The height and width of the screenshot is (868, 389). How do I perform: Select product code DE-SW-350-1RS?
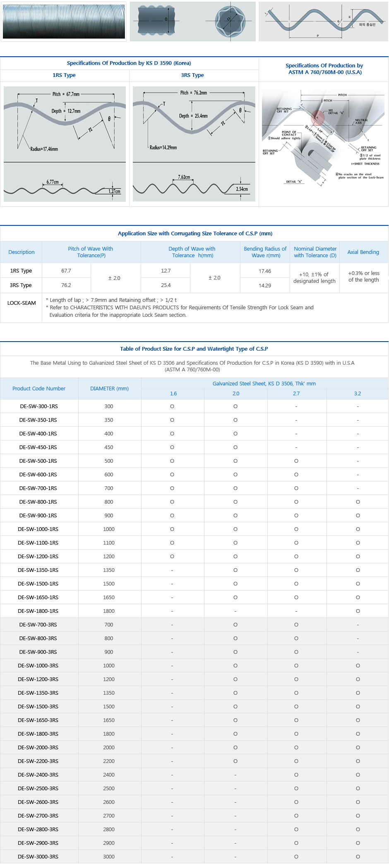point(38,420)
